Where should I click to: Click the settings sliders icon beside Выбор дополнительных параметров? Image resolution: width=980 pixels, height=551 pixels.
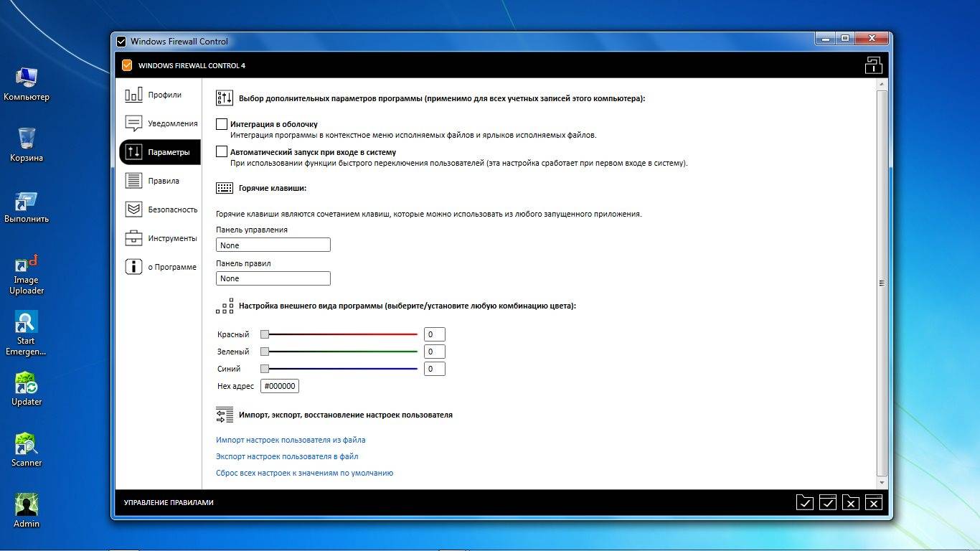point(225,98)
